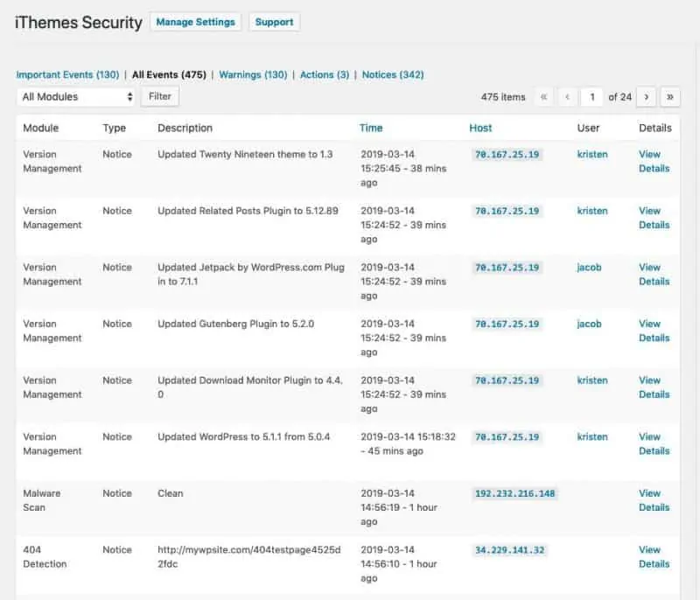This screenshot has height=600, width=700.
Task: Click user kristen in Related Posts row
Action: point(592,211)
